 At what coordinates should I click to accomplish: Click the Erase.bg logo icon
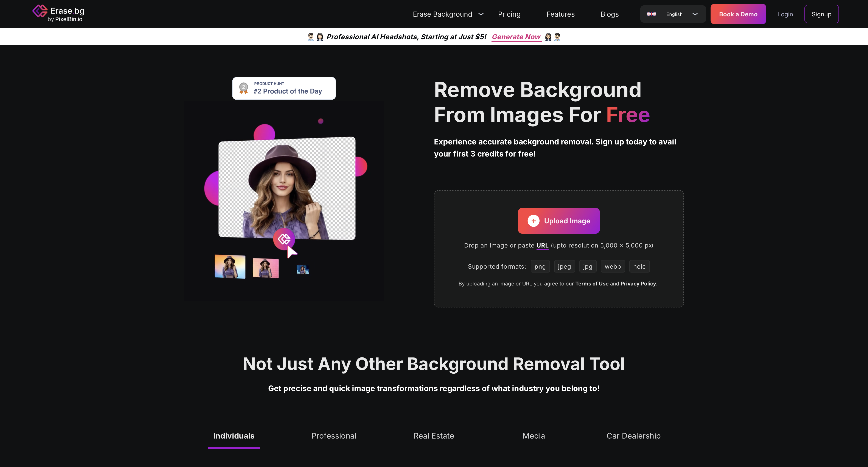point(40,11)
